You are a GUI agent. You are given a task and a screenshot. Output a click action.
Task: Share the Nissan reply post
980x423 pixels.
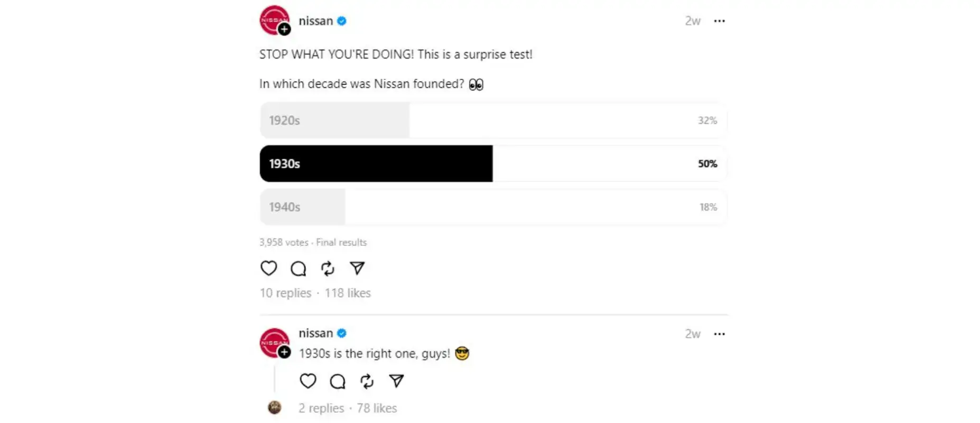396,381
